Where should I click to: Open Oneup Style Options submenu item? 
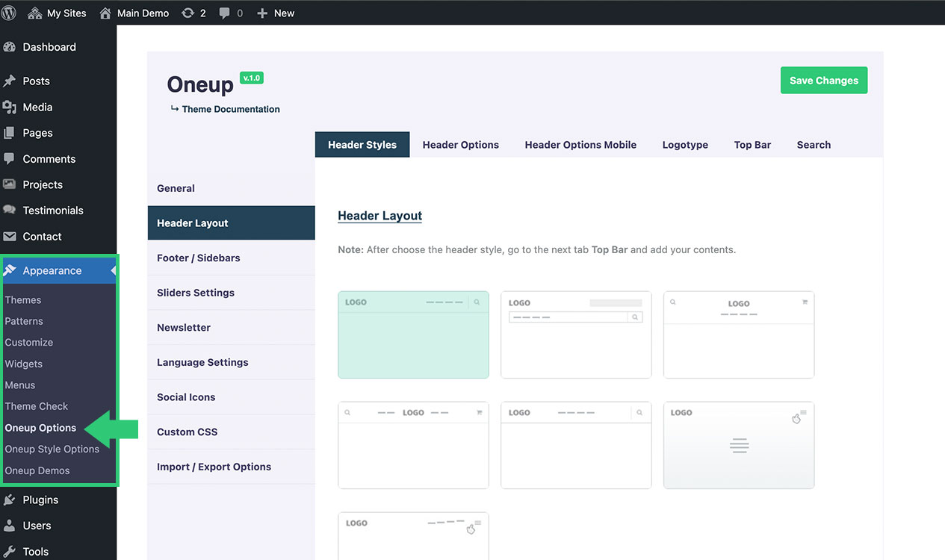tap(52, 449)
